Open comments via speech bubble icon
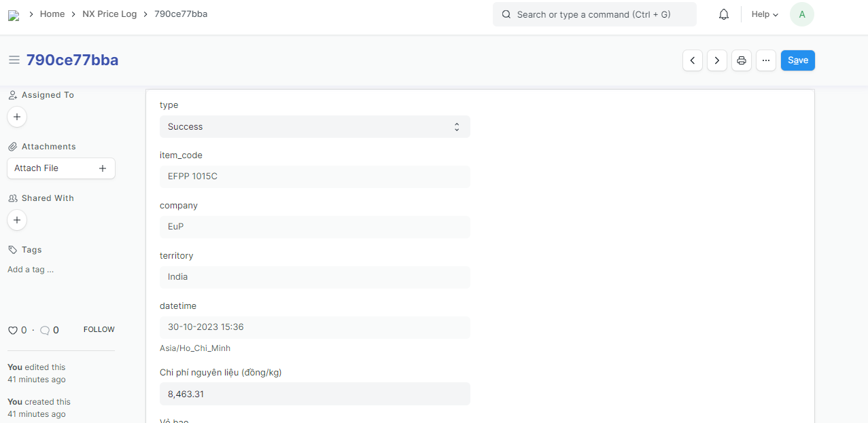Image resolution: width=868 pixels, height=423 pixels. click(45, 331)
